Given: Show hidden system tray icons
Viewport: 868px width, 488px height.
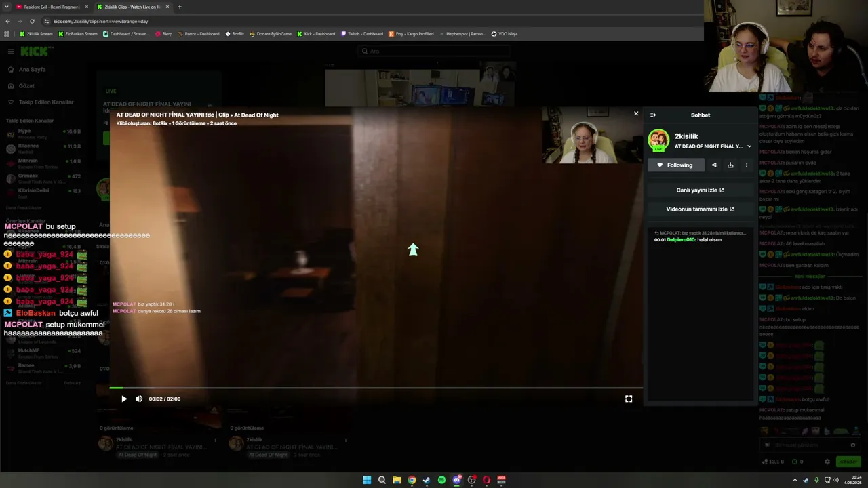Looking at the screenshot, I should (795, 480).
